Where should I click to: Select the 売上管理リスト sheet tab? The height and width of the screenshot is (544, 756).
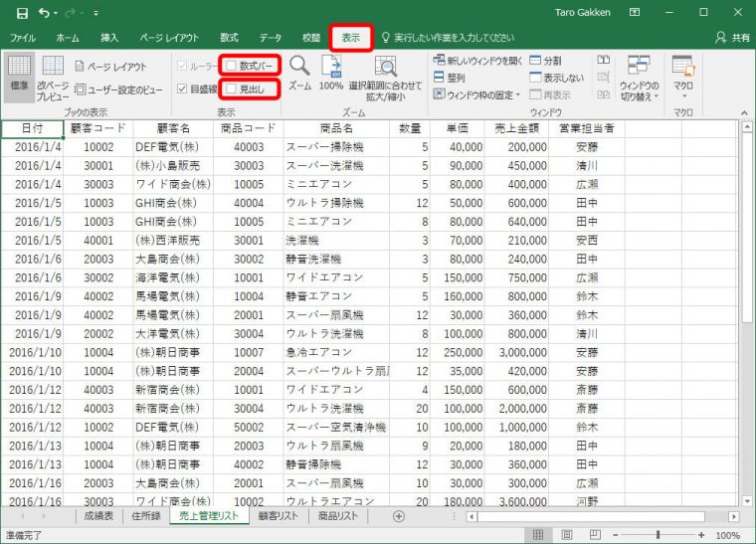coord(209,516)
